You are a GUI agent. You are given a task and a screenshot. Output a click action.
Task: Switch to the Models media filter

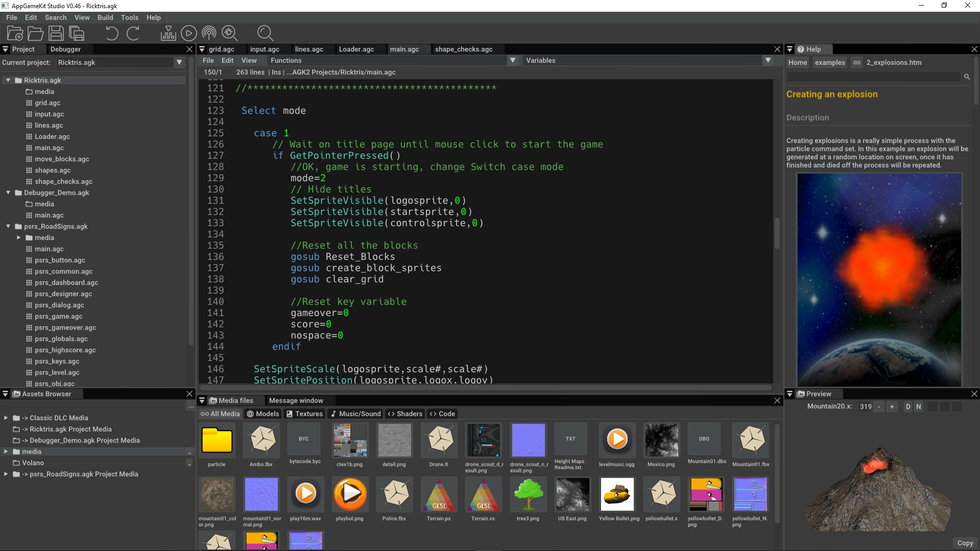click(x=262, y=414)
